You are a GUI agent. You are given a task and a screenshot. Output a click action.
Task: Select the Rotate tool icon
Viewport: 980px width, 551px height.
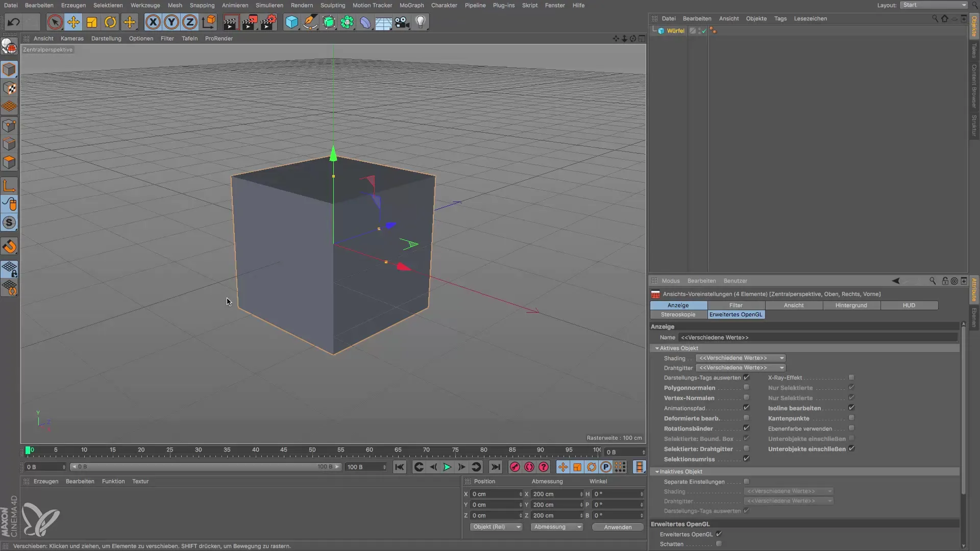(x=110, y=22)
